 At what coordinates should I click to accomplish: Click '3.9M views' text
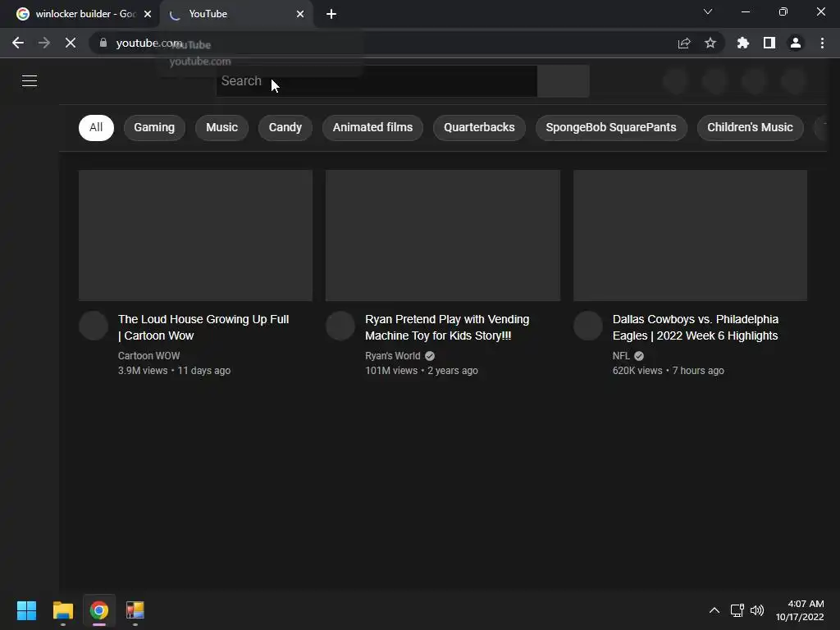click(x=143, y=371)
